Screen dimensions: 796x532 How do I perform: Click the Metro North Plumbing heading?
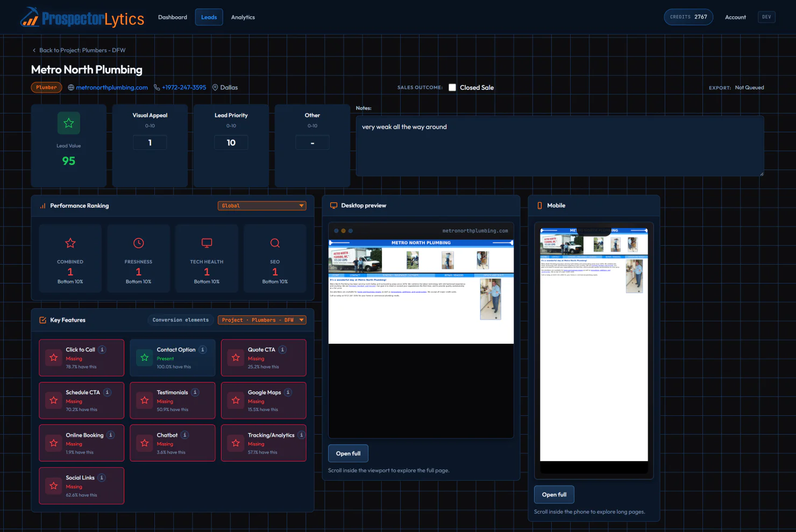coord(87,70)
